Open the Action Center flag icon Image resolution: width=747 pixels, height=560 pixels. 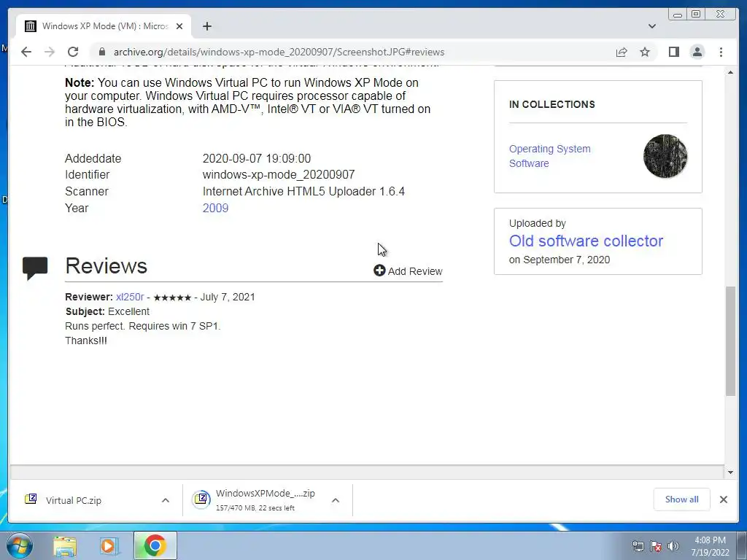656,546
